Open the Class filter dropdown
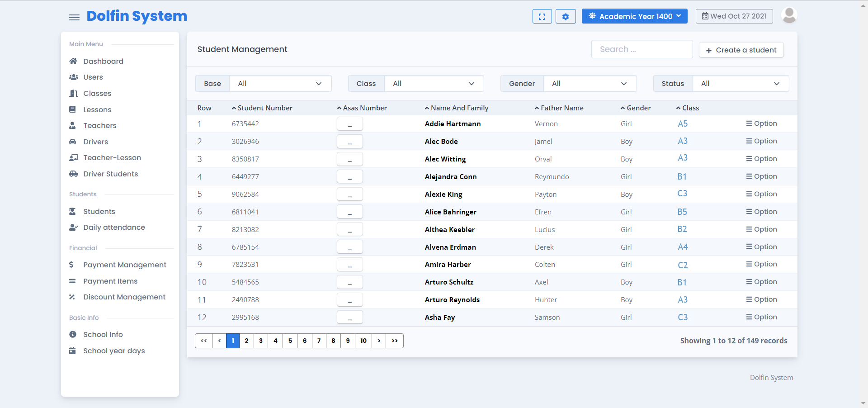Image resolution: width=868 pixels, height=408 pixels. tap(434, 84)
